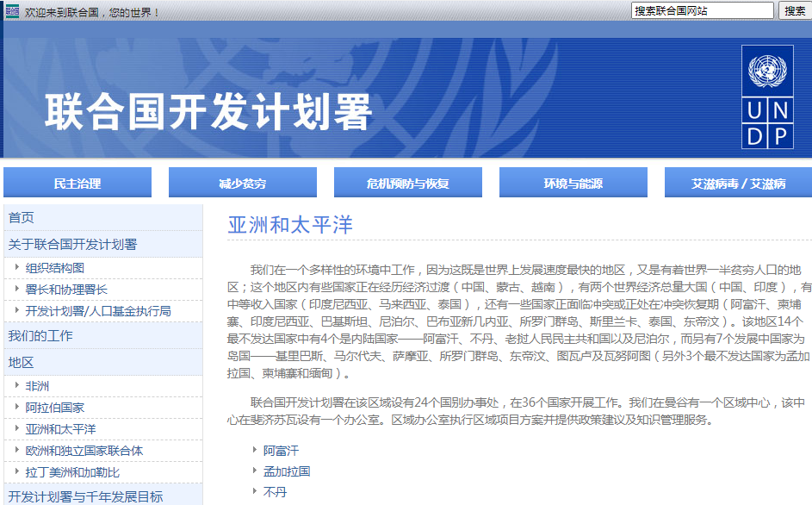The width and height of the screenshot is (812, 505).
Task: Click the arrow bullet beside 阿拉伯国家
Action: [x=16, y=407]
